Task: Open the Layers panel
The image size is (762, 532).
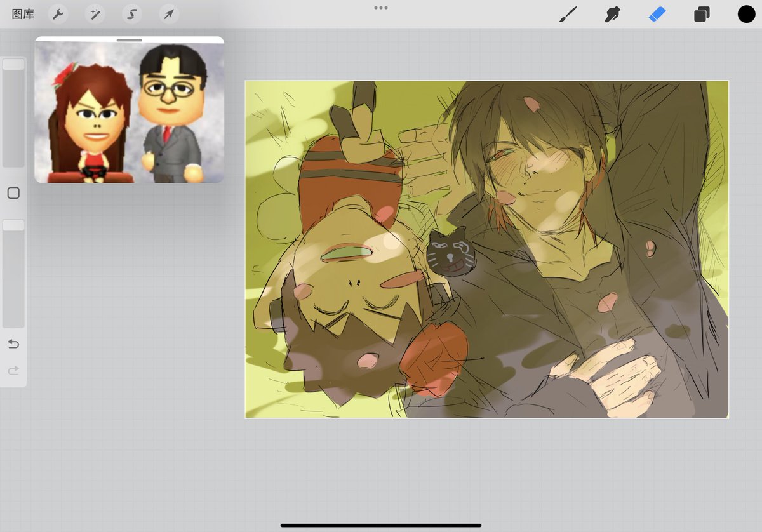Action: pos(702,14)
